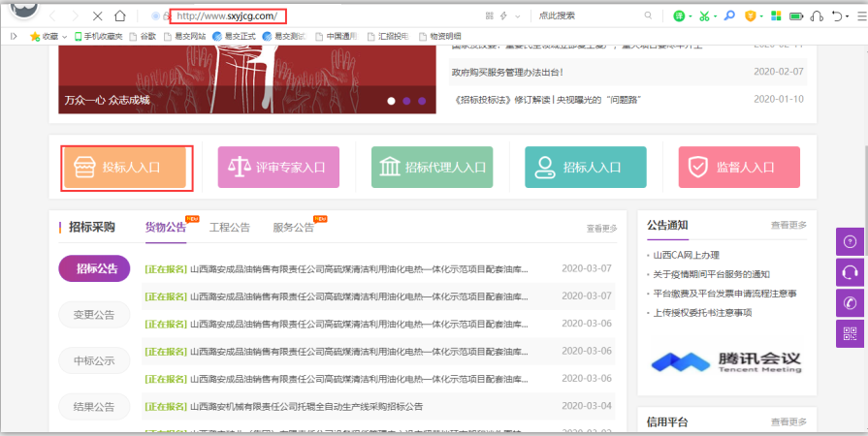Go to the browser home page icon

120,16
